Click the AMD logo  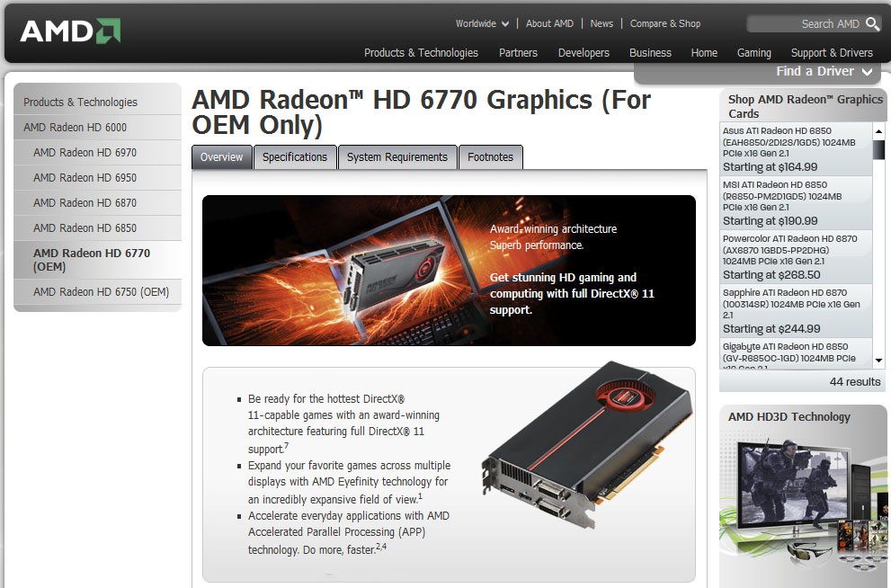pyautogui.click(x=70, y=31)
